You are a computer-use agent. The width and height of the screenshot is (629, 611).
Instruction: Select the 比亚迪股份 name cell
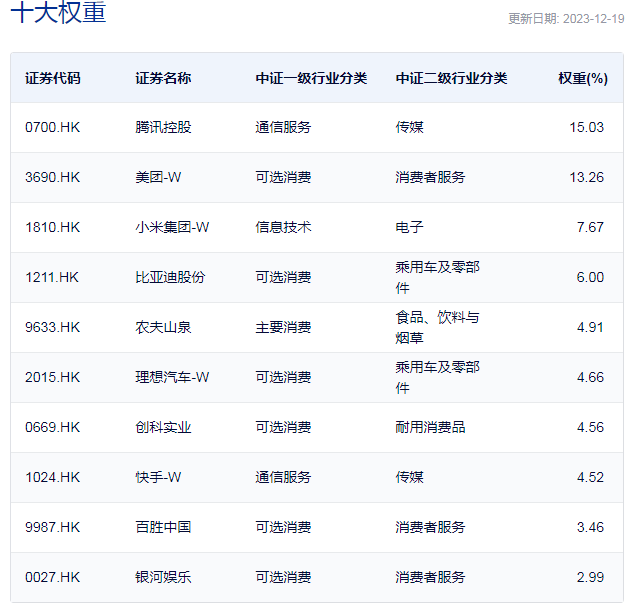point(170,278)
